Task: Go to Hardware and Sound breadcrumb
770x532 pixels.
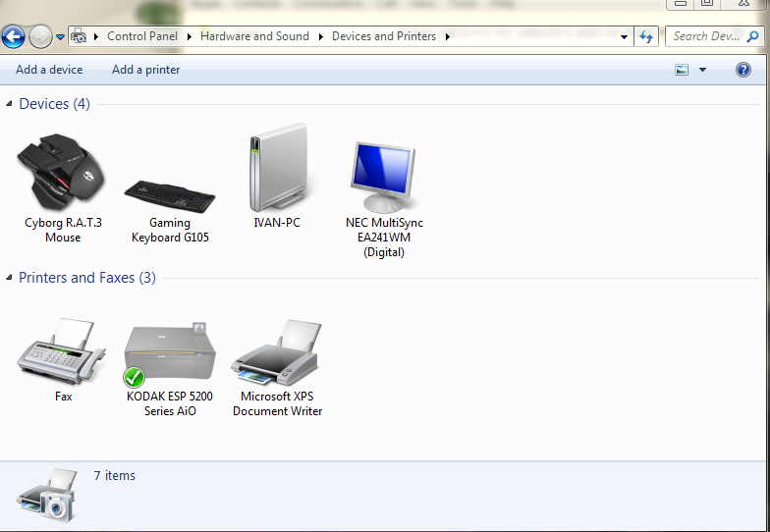Action: click(254, 36)
